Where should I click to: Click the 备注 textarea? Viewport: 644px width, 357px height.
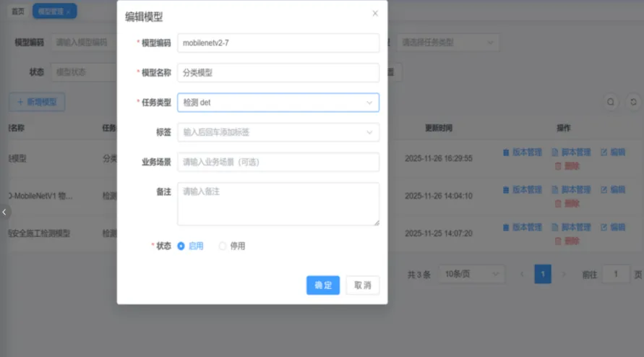tap(278, 204)
